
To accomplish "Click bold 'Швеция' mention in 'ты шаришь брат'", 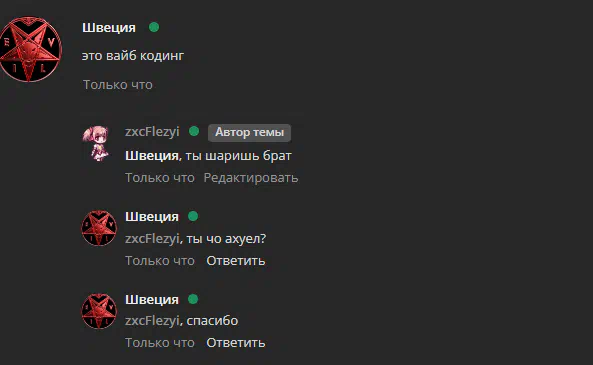I will [x=152, y=155].
